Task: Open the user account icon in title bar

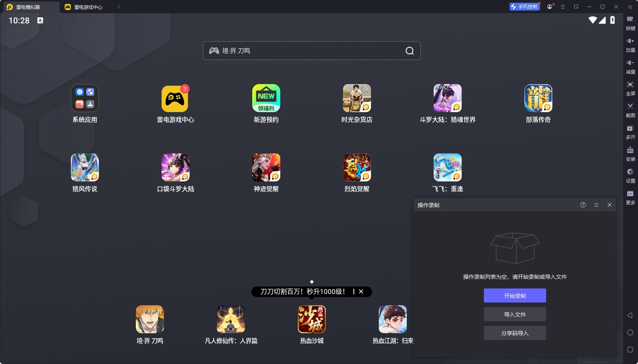Action: [x=550, y=7]
